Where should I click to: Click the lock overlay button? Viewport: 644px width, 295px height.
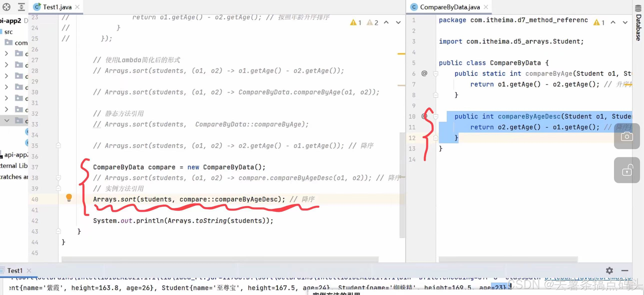pos(627,170)
